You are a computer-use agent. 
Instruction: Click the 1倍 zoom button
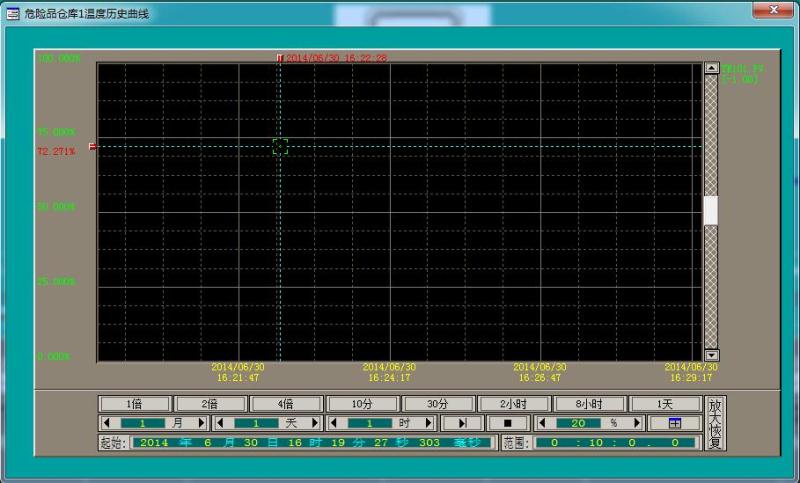(x=134, y=404)
